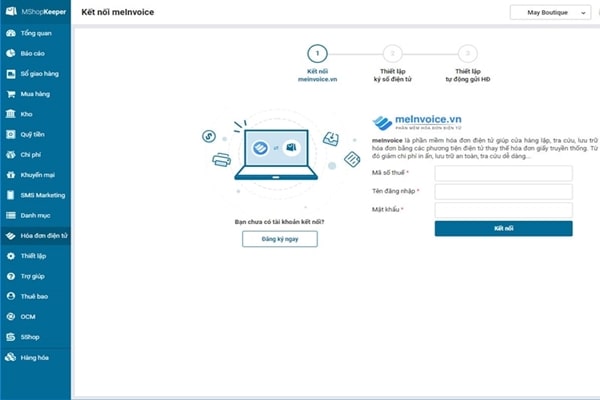
Task: Select step 3 Thiết lập tự động gửi
Action: [x=468, y=64]
